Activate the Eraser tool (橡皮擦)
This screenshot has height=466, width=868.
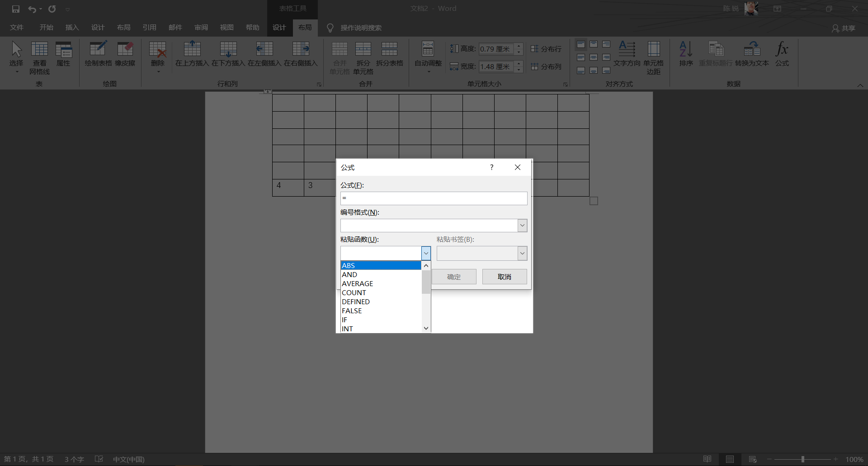coord(125,54)
